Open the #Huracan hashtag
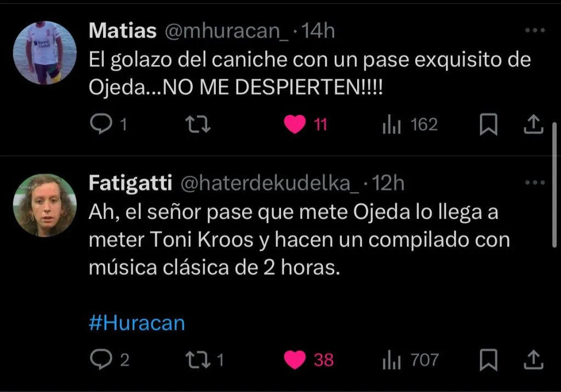The width and height of the screenshot is (561, 392). (x=136, y=323)
